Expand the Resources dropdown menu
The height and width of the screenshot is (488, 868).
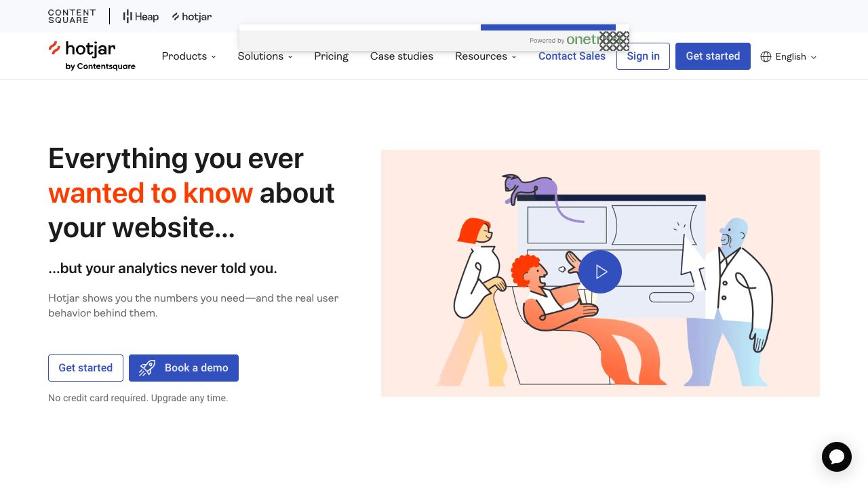pos(485,56)
